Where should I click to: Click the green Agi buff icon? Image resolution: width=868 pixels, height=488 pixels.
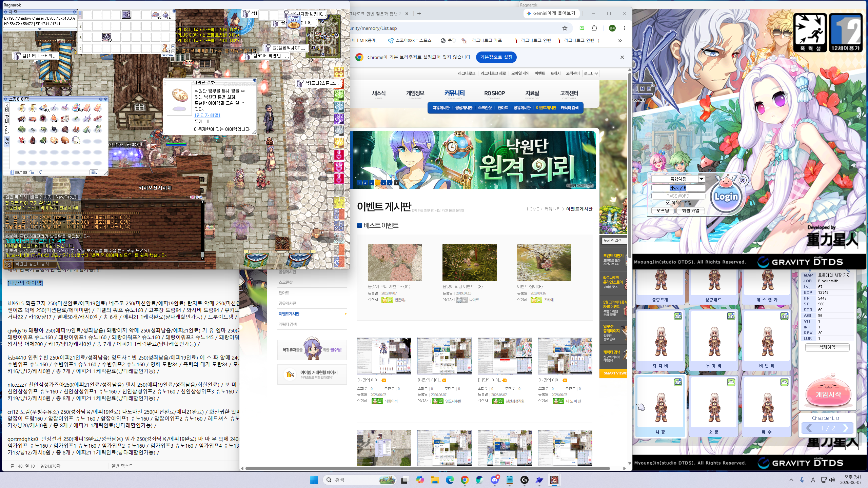339,95
